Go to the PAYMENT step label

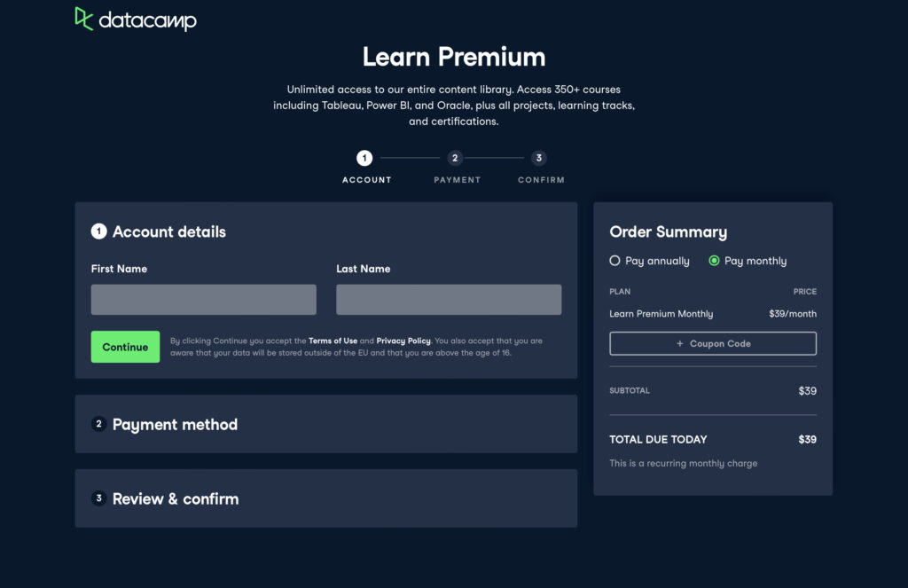(x=457, y=180)
